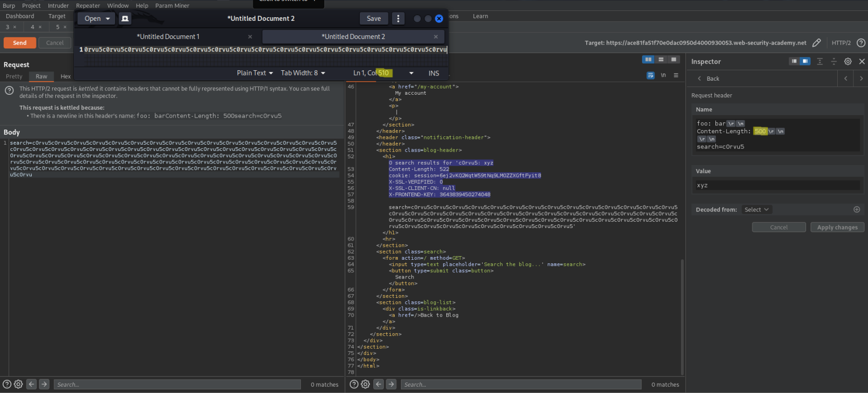
Task: Set top-bottom request/response layout
Action: pos(661,59)
